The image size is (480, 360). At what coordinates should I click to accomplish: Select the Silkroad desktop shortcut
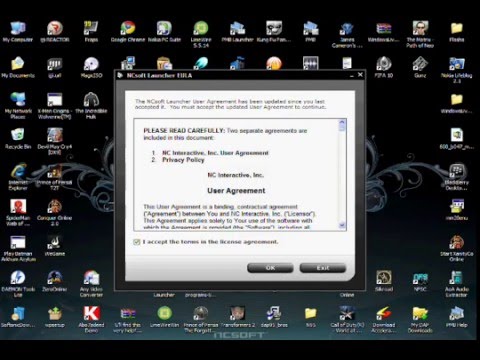click(x=384, y=281)
